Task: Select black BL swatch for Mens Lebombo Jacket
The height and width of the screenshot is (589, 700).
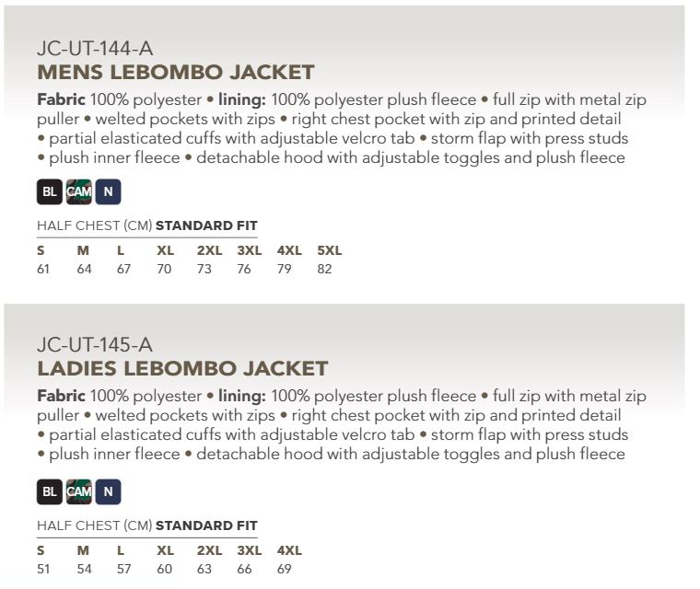Action: [x=49, y=194]
